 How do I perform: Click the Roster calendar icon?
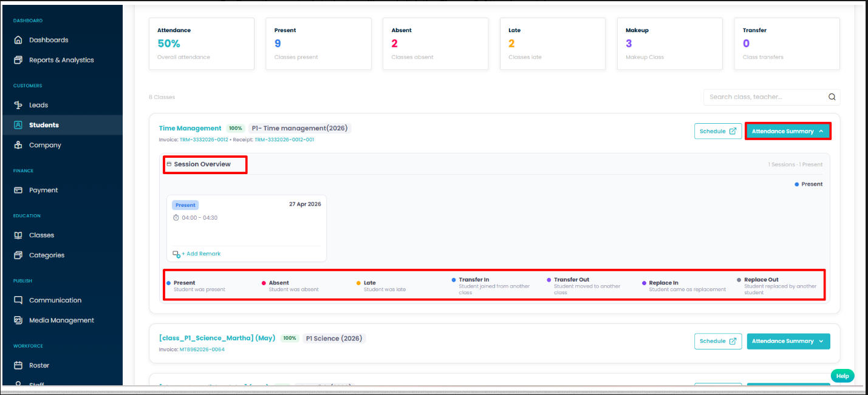pos(18,365)
